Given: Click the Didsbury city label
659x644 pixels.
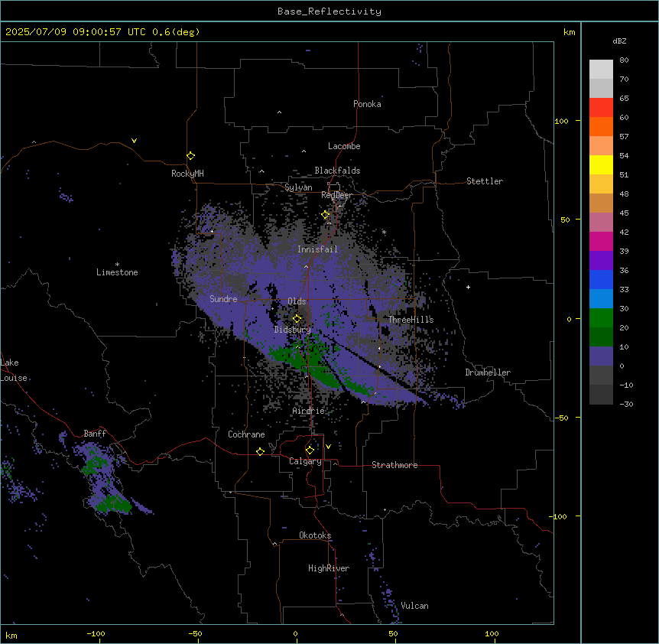Looking at the screenshot, I should (292, 330).
